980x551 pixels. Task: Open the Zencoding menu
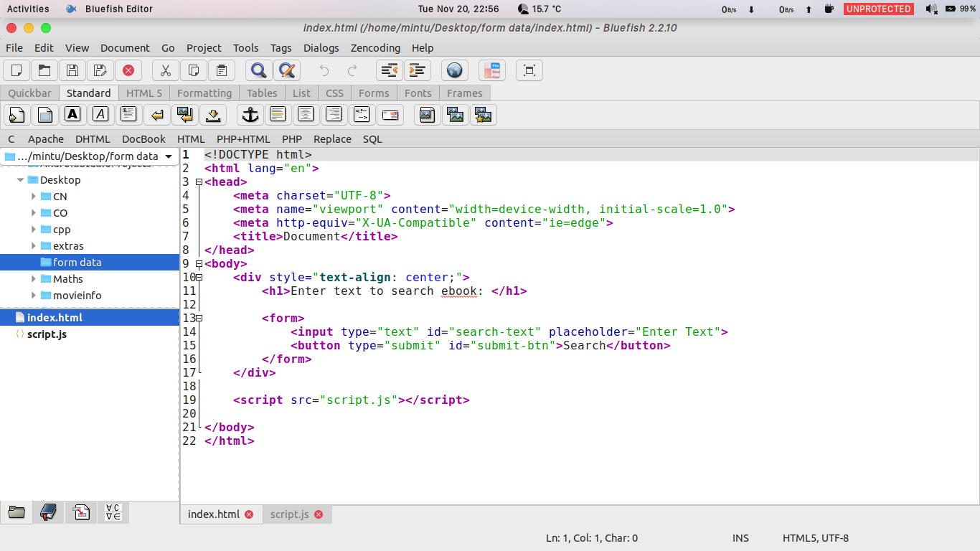pos(375,48)
